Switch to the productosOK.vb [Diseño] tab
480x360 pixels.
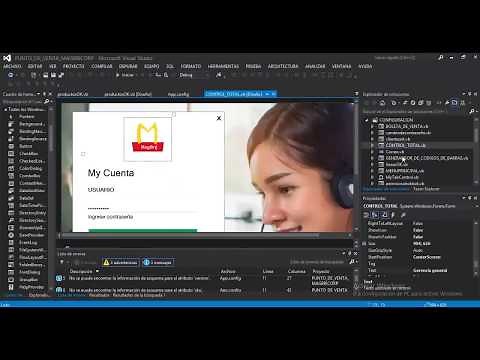128,94
